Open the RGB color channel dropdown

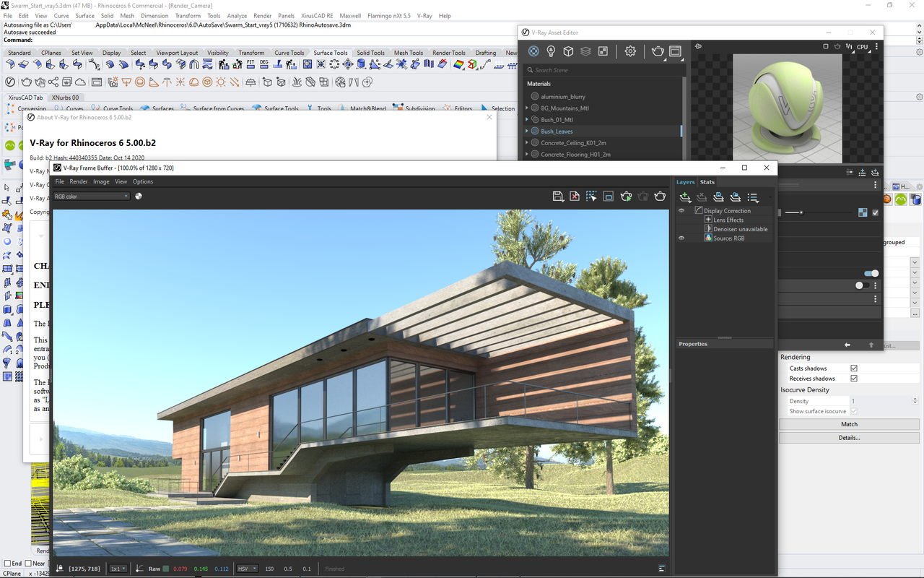coord(92,196)
